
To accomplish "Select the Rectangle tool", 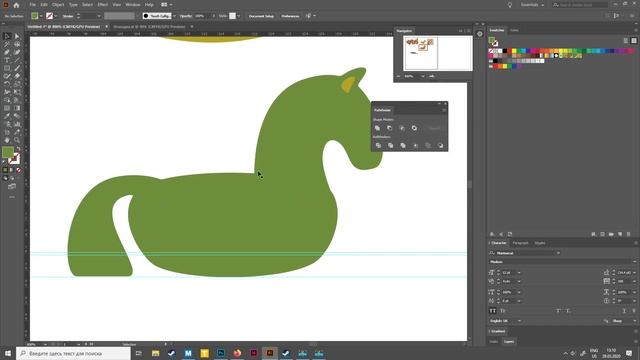I will [x=7, y=68].
